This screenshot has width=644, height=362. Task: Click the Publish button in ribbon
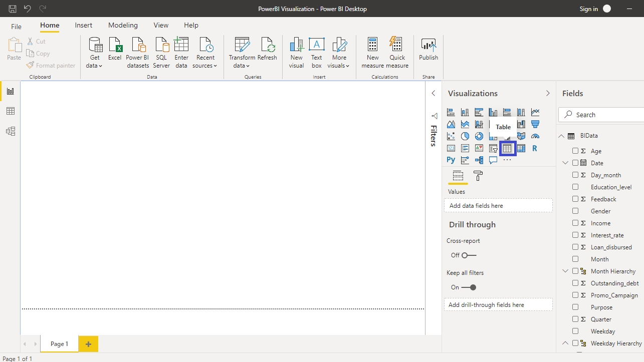(428, 50)
